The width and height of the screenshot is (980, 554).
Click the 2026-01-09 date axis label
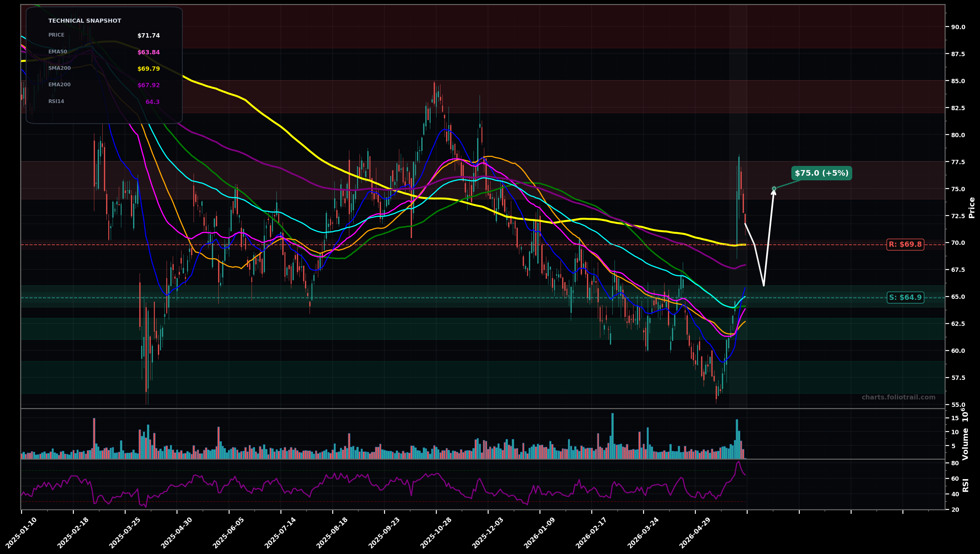pyautogui.click(x=539, y=533)
